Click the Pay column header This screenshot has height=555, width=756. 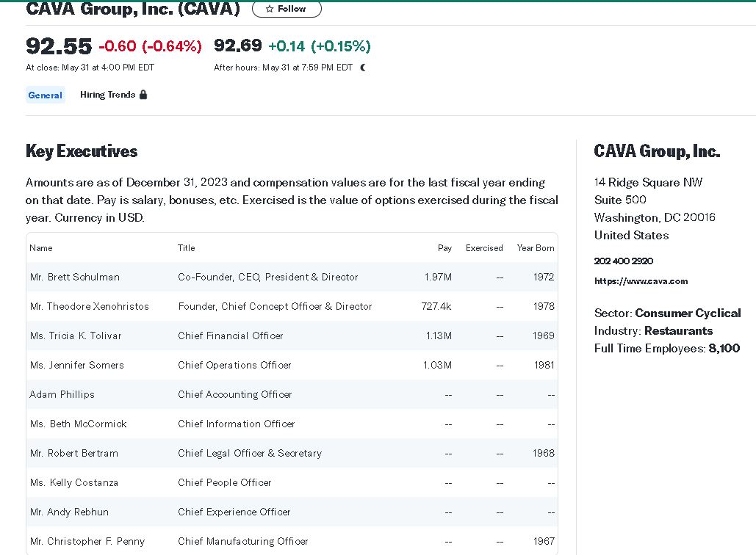click(x=444, y=248)
